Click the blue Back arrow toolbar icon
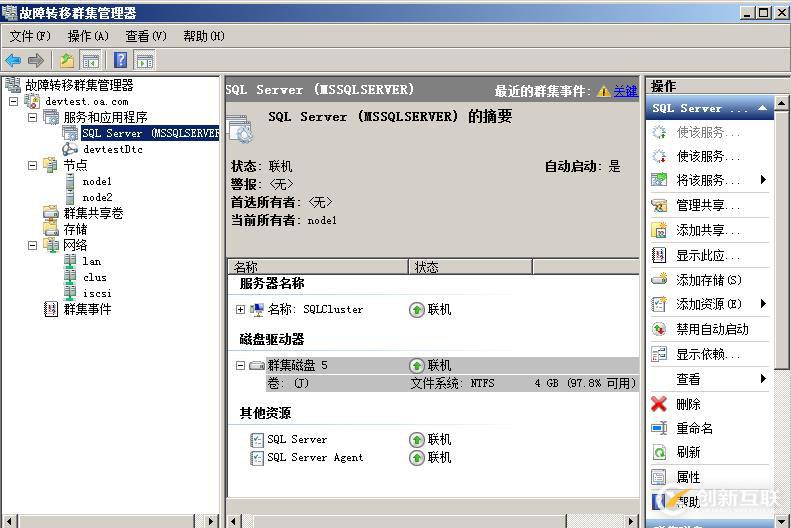Screen dimensions: 791x528 pos(13,61)
